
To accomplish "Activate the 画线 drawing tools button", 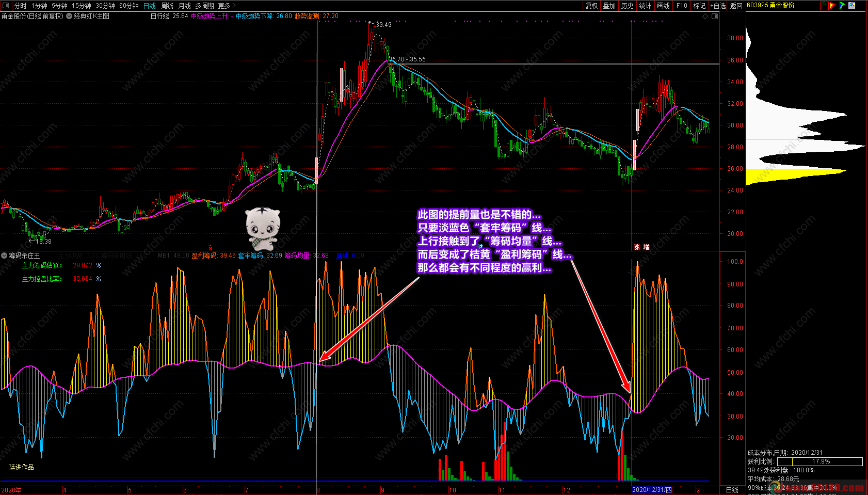I will pyautogui.click(x=664, y=6).
